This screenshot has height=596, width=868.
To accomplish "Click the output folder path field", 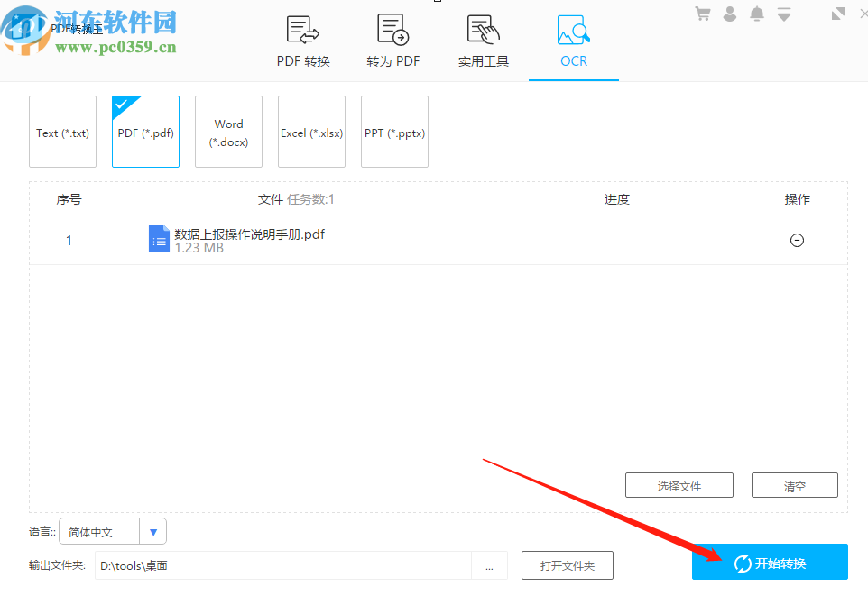I will (x=283, y=565).
